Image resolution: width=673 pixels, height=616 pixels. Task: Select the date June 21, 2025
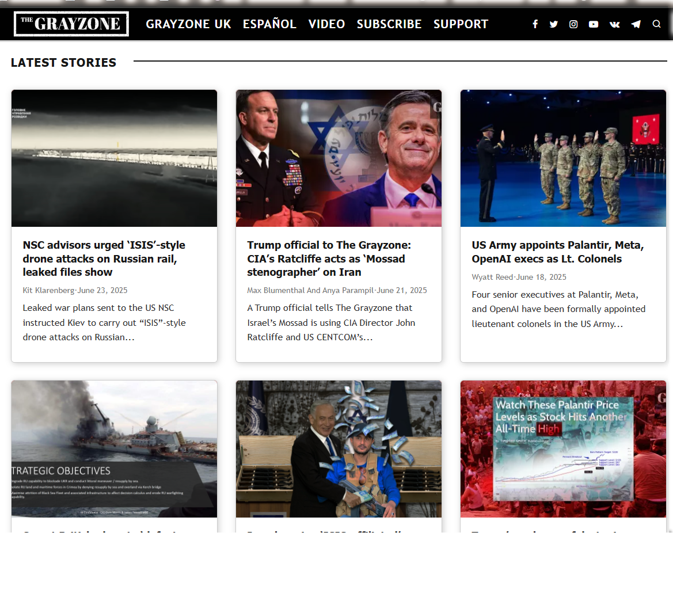coord(402,290)
